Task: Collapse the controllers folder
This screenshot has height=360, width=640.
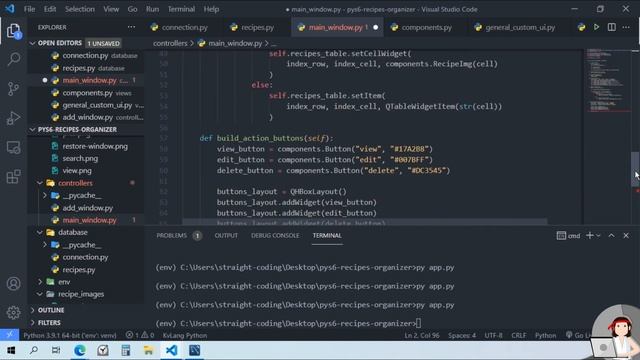Action: click(x=40, y=183)
